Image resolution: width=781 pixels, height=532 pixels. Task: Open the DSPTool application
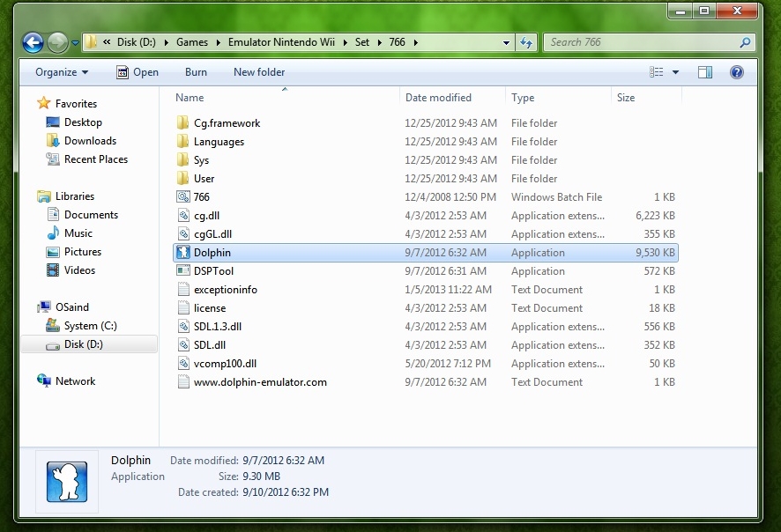coord(215,270)
